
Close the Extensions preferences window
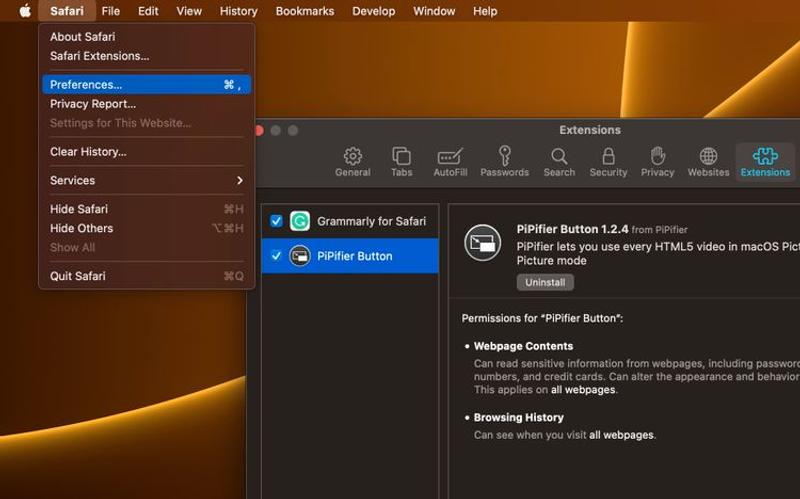point(259,131)
